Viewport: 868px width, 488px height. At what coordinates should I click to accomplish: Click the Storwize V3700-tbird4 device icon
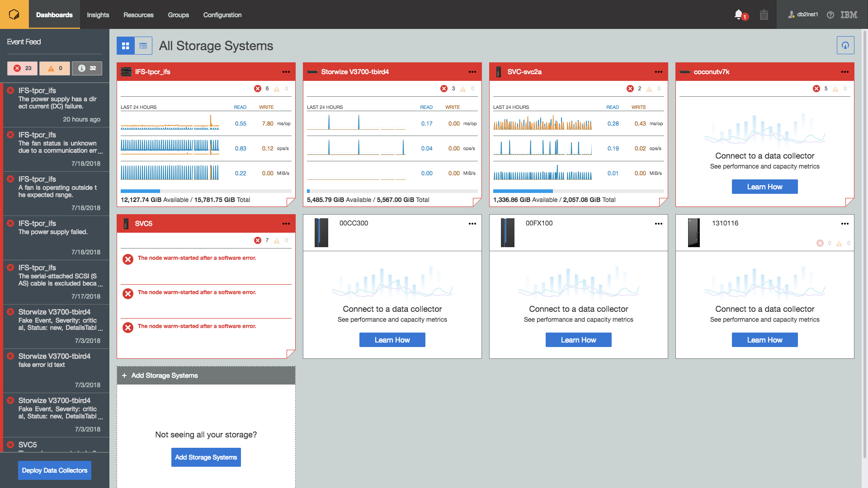(x=312, y=72)
